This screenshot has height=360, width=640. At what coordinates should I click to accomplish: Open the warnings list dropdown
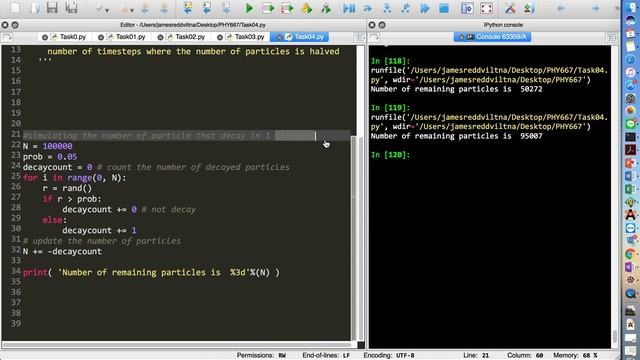[126, 8]
